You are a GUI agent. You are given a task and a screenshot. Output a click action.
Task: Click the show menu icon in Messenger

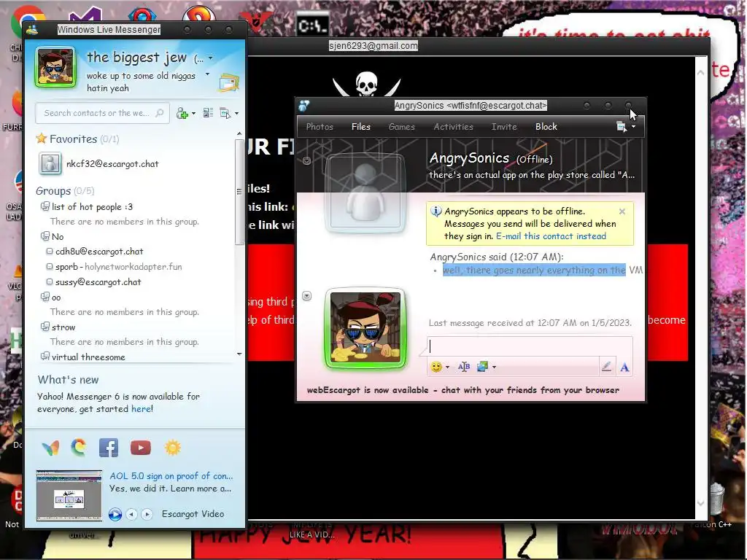click(225, 113)
